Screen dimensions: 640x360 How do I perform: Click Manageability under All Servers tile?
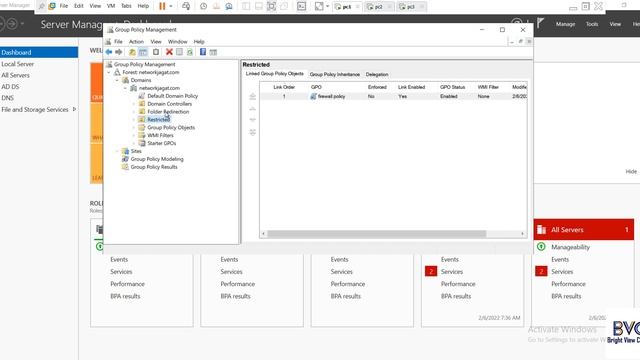pos(570,247)
